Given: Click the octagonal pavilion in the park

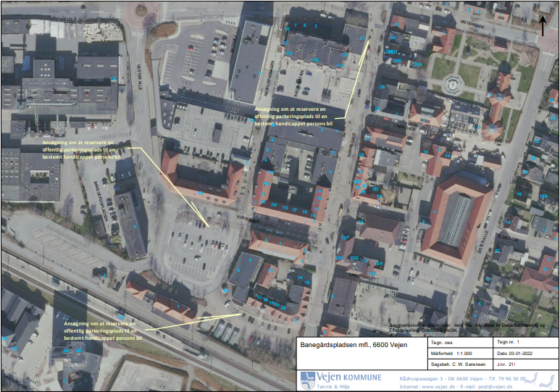Looking at the screenshot, I should [x=454, y=86].
